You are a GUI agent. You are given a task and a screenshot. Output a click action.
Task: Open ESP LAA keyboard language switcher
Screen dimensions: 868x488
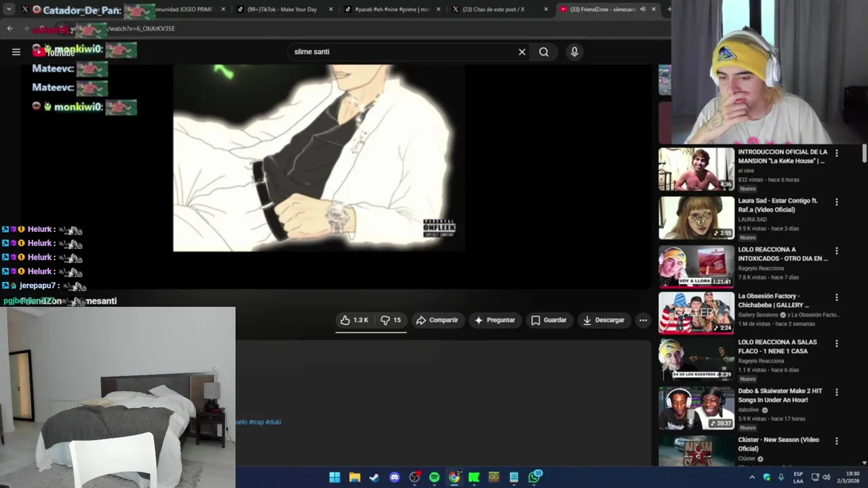(798, 477)
